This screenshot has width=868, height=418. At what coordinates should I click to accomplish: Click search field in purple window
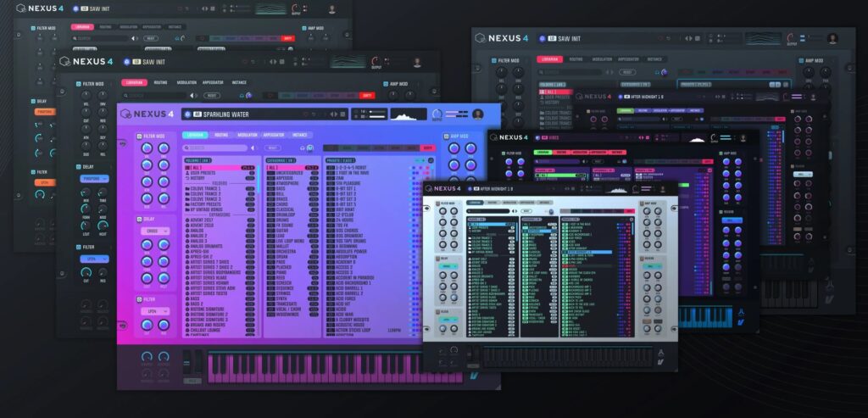(x=216, y=148)
